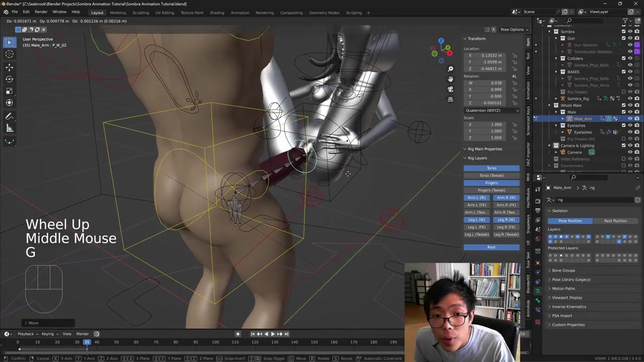Activate the Rotate tool
The width and height of the screenshot is (644, 362).
(x=9, y=79)
